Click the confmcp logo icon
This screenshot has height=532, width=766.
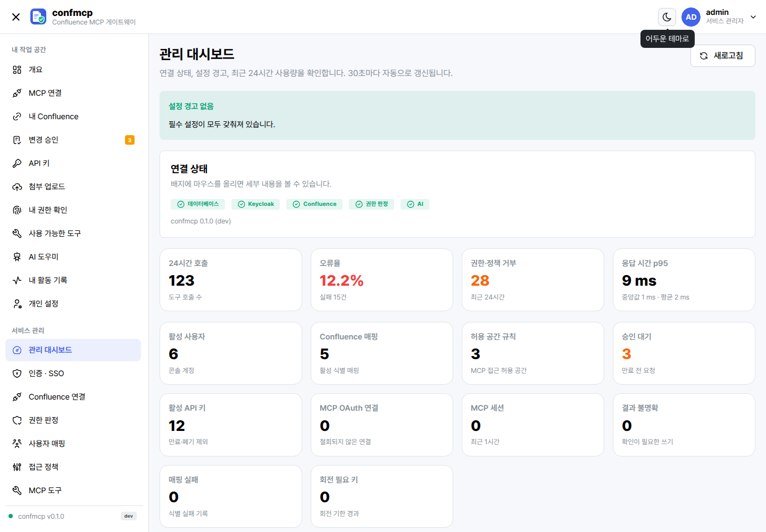click(38, 16)
